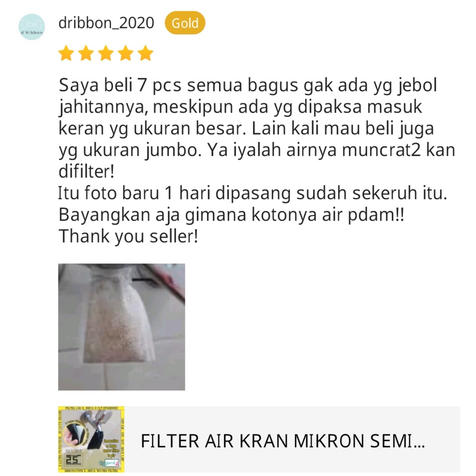Click the Hygienic logo in product thumbnail
Image resolution: width=476 pixels, height=476 pixels.
[109, 463]
